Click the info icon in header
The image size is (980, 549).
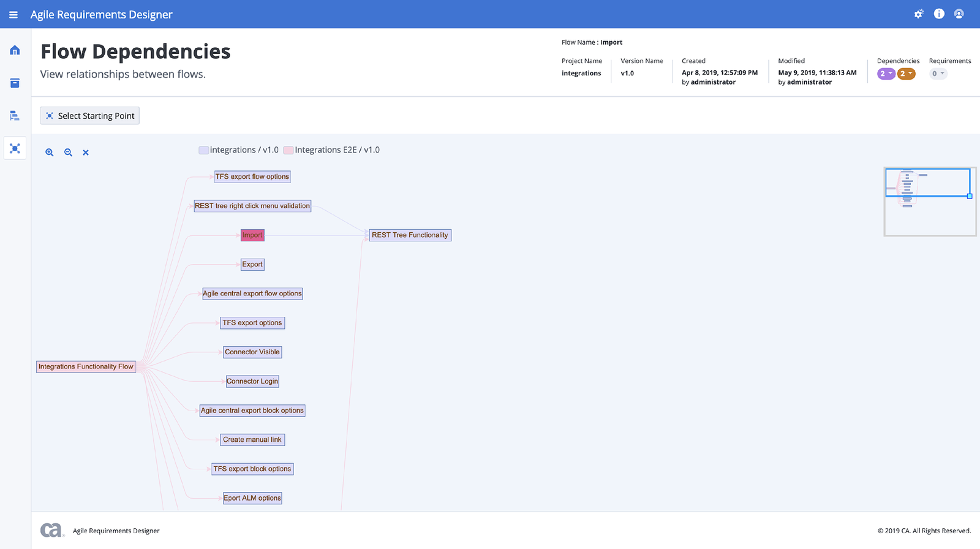[x=939, y=14]
